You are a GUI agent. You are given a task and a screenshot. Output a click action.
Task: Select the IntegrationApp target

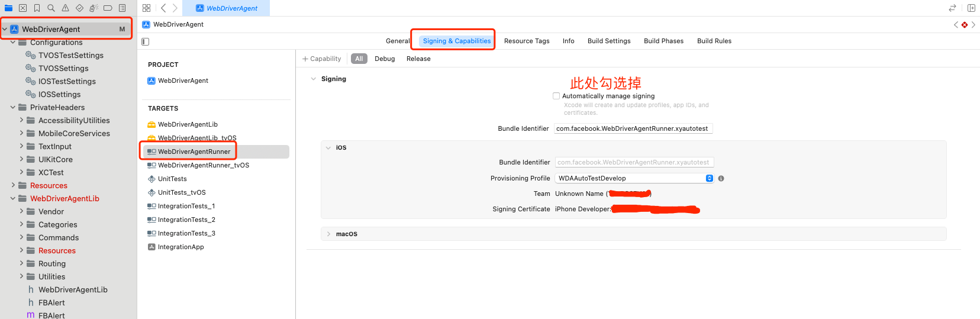point(180,247)
